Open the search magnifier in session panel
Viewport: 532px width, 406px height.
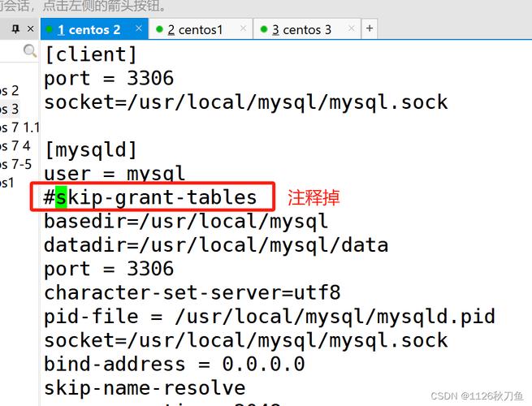tap(30, 51)
